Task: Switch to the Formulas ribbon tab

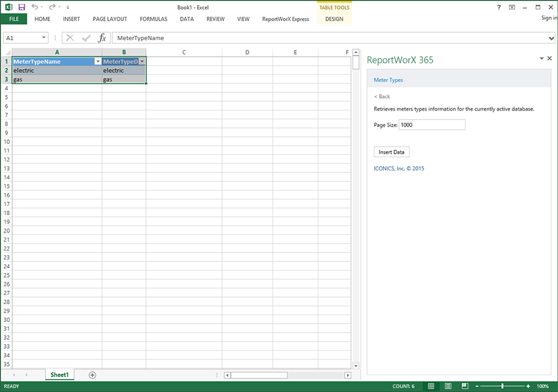Action: 153,19
